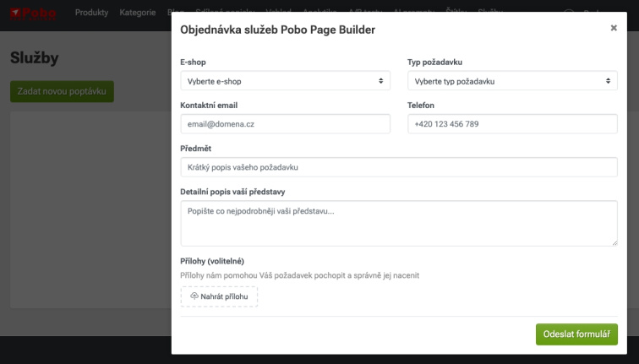Click the user account icon in the header
This screenshot has width=639, height=364.
(568, 13)
